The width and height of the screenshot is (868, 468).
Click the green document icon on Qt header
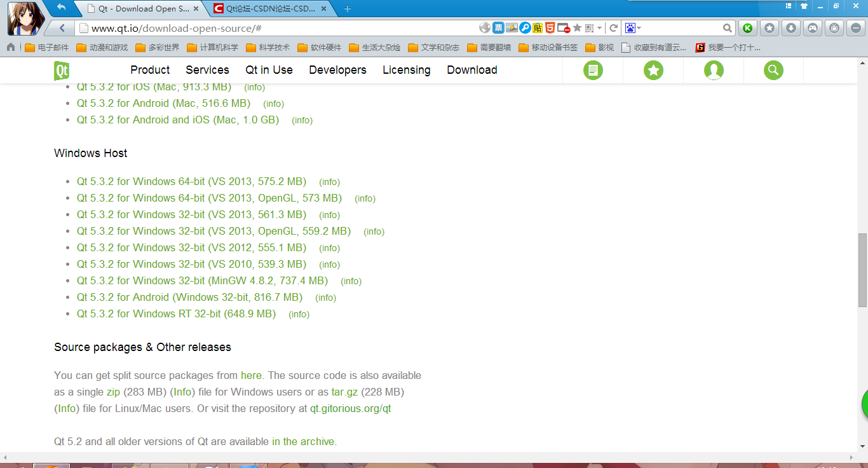tap(593, 70)
